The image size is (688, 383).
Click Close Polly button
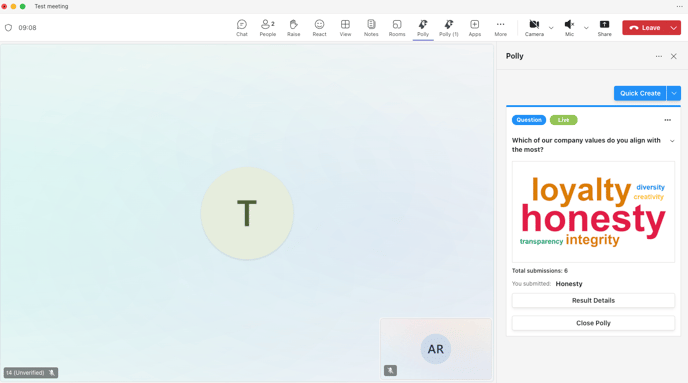(x=593, y=323)
